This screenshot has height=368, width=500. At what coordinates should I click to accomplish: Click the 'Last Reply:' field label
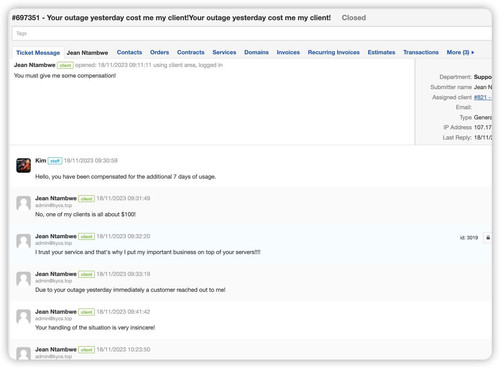click(457, 137)
